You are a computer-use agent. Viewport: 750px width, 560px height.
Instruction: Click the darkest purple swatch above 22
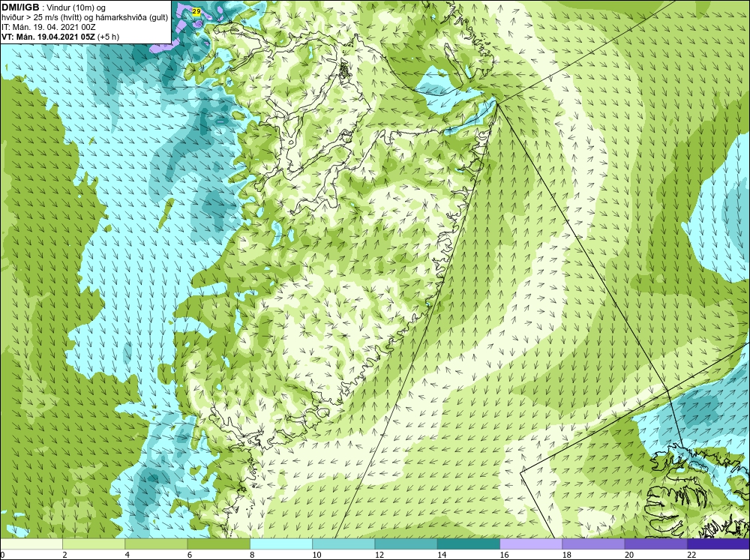pos(718,544)
